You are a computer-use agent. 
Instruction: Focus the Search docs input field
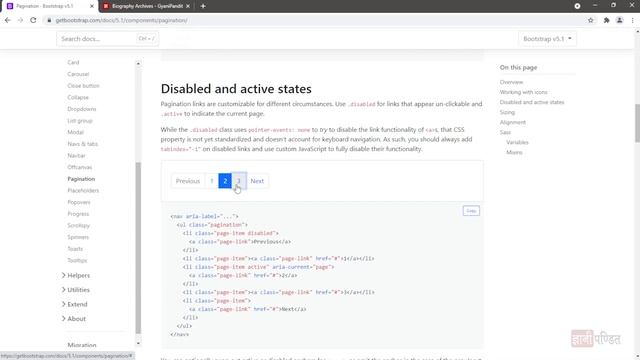coord(107,39)
